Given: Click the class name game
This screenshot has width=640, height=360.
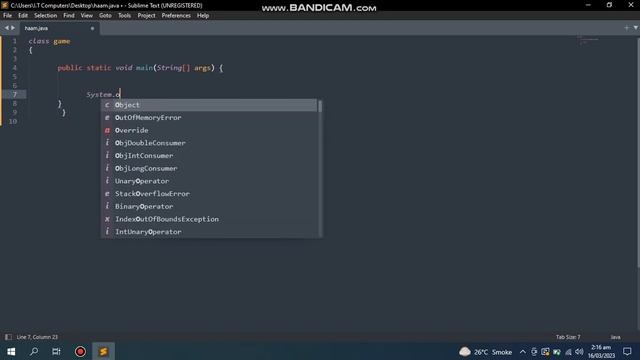Looking at the screenshot, I should pos(62,41).
